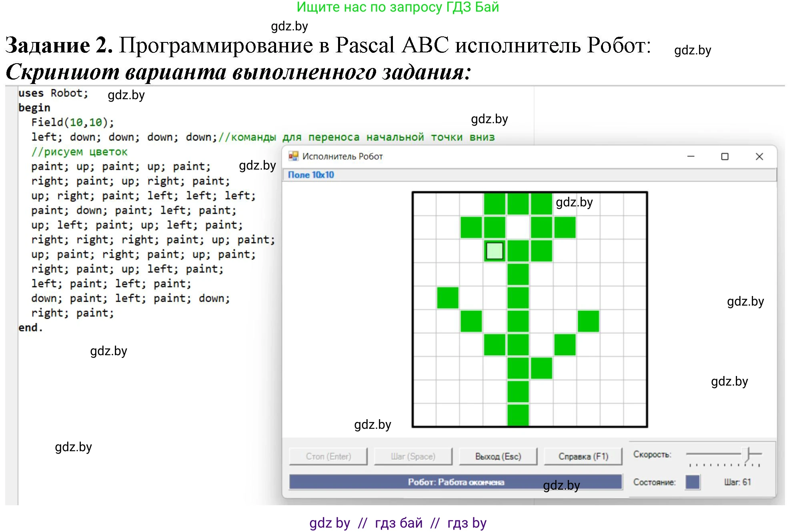797x532 pixels.
Task: Open Справка (F1) help
Action: pos(583,456)
